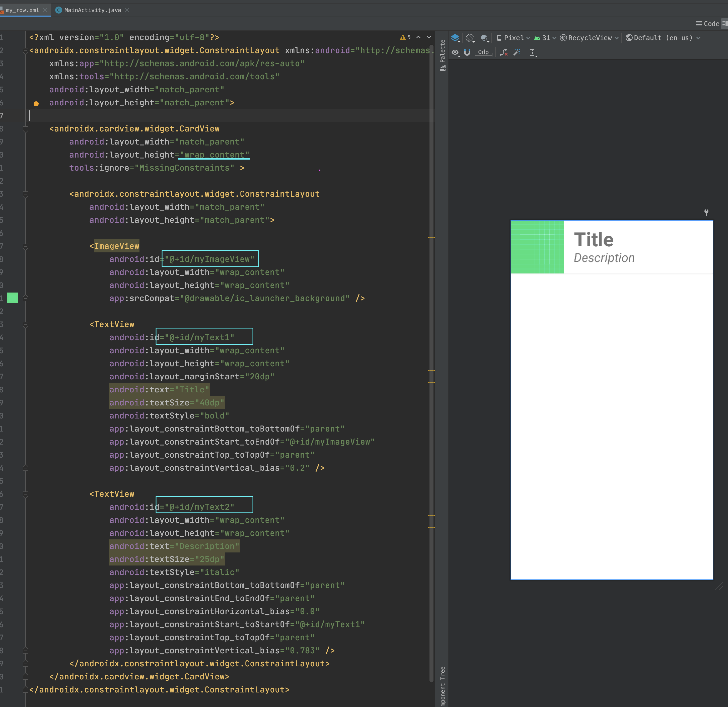Viewport: 728px width, 707px height.
Task: Click the pin icon above preview
Action: click(706, 213)
